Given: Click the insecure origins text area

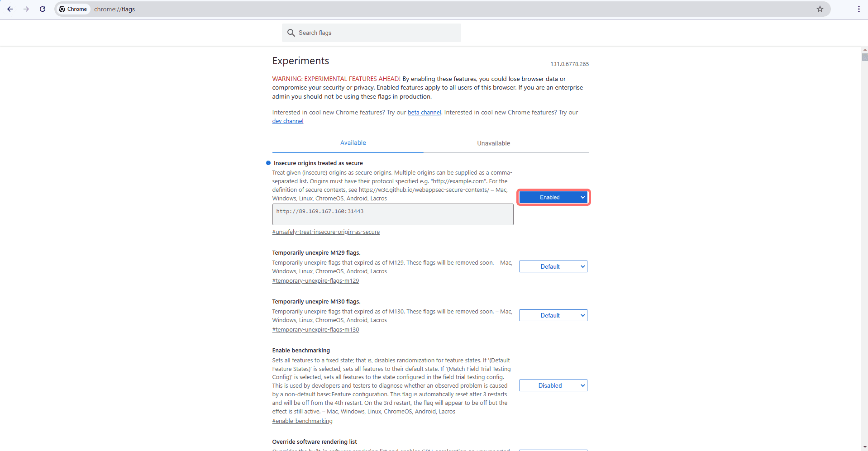Looking at the screenshot, I should click(393, 214).
